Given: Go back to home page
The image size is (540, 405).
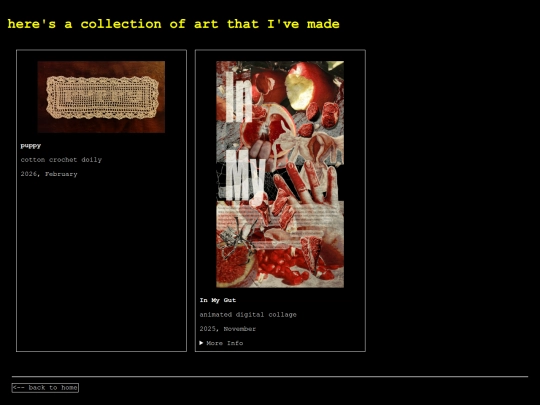Looking at the screenshot, I should (45, 388).
